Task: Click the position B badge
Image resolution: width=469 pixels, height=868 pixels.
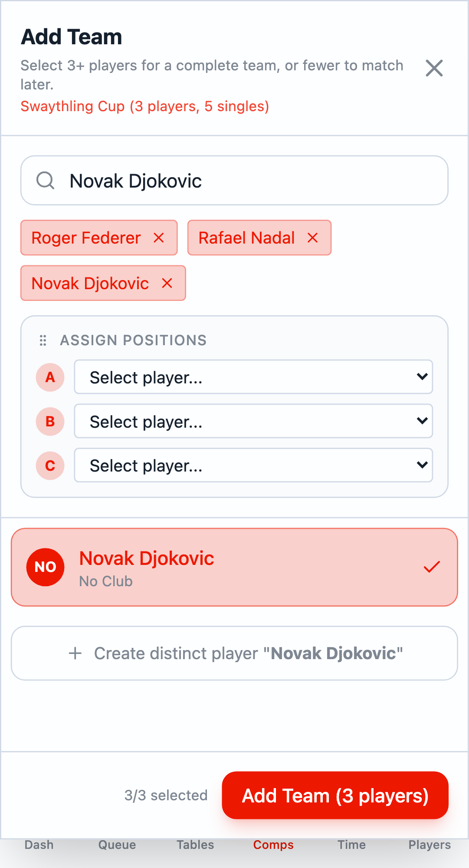Action: pos(50,421)
